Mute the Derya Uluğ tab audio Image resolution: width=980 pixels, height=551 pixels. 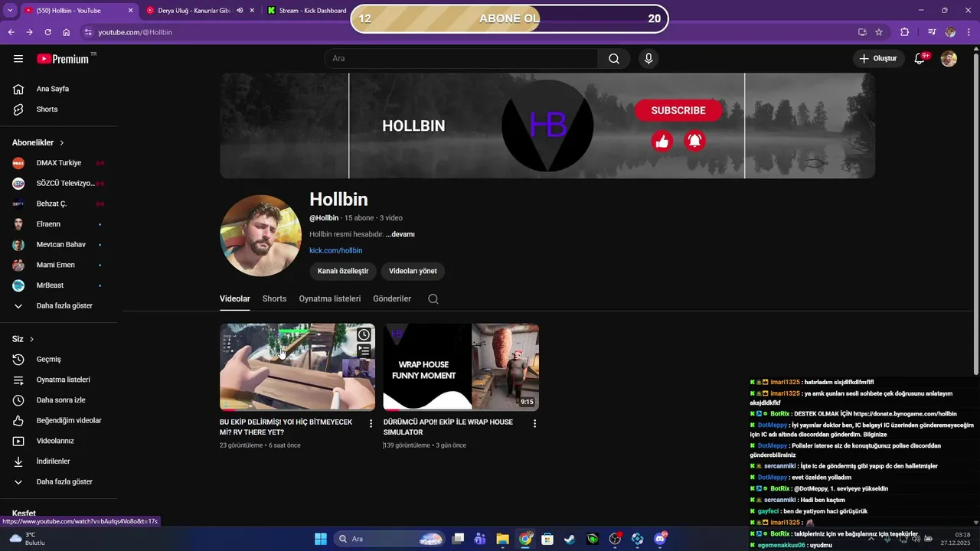click(x=240, y=11)
